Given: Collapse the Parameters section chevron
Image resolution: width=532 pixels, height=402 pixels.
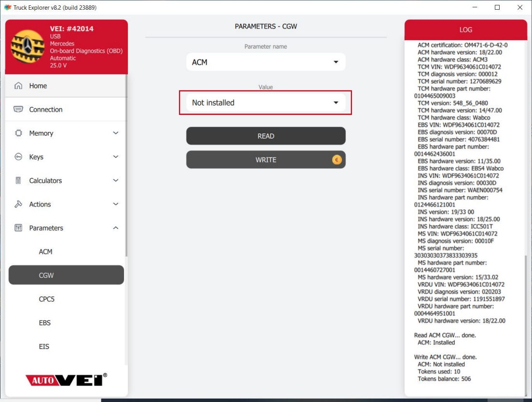Looking at the screenshot, I should (x=115, y=228).
